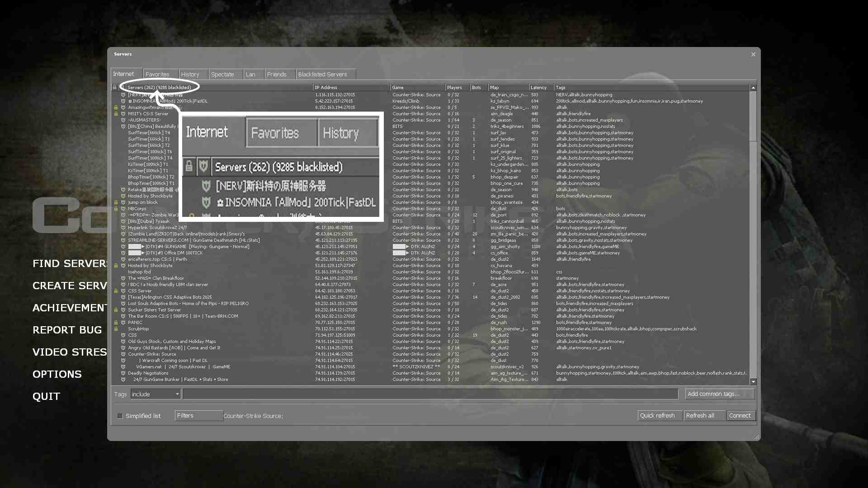Viewport: 868px width, 488px height.
Task: Click scroll-down arrow of server list
Action: coord(753,382)
